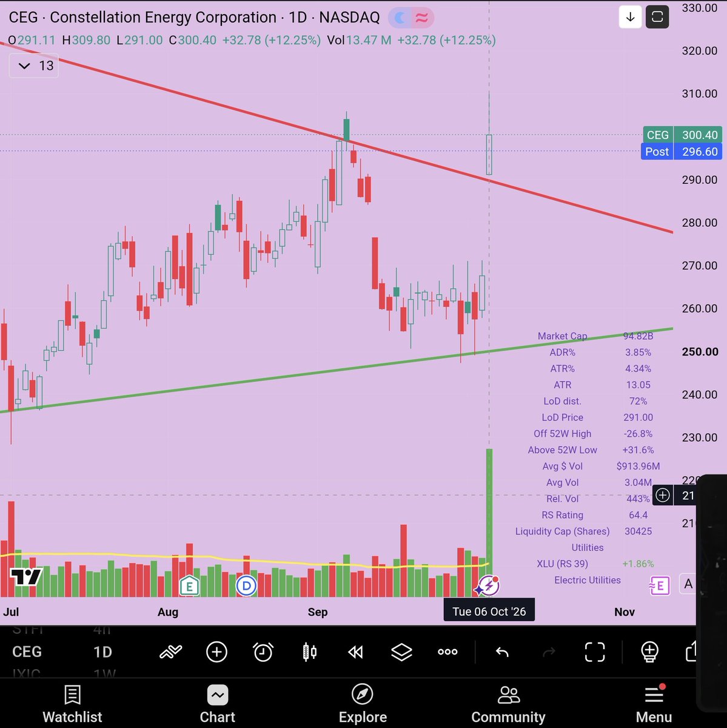Screen dimensions: 727x728
Task: Click the Rel. Vol 443% value
Action: tap(638, 499)
